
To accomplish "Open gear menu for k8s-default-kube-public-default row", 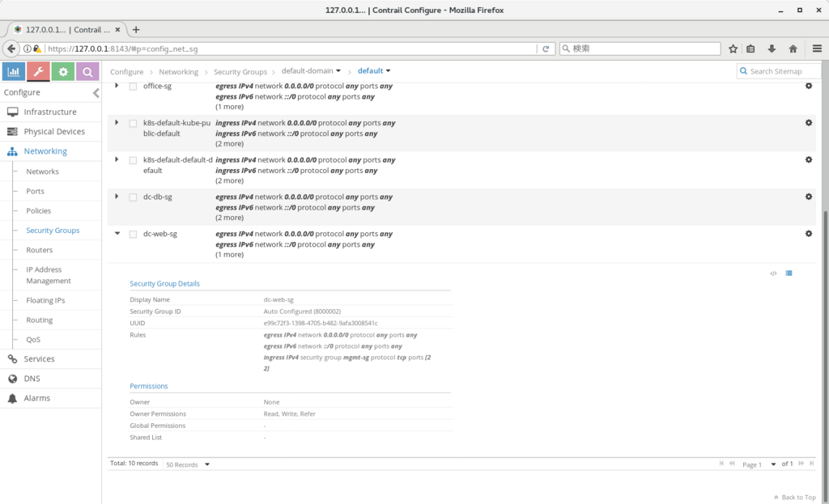I will (809, 123).
